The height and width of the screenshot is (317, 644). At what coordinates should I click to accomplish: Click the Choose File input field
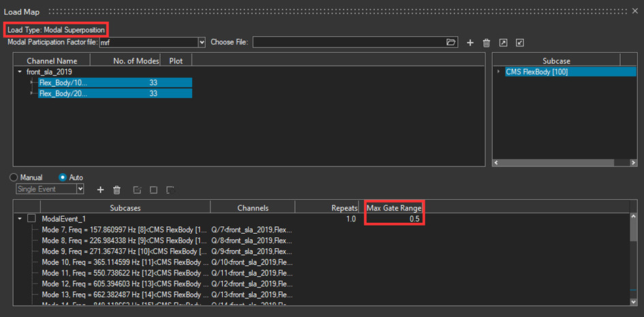tap(349, 42)
